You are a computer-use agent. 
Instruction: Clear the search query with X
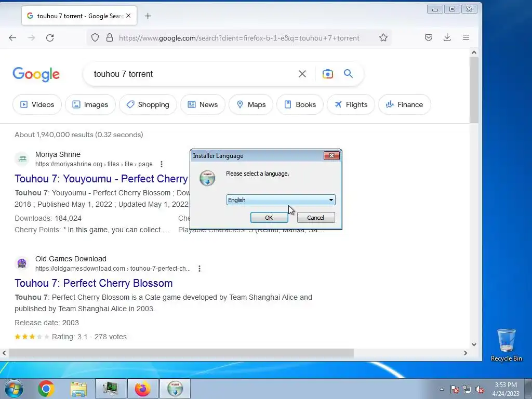302,74
